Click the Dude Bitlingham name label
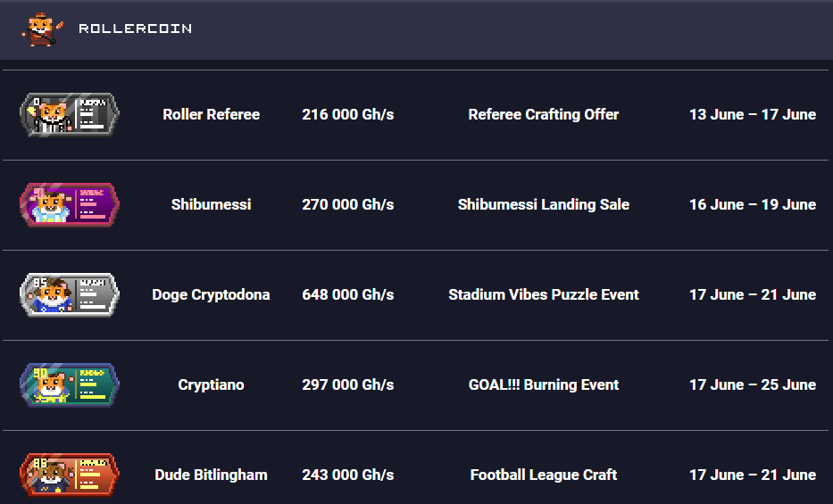Screen dimensions: 833x504 212,475
